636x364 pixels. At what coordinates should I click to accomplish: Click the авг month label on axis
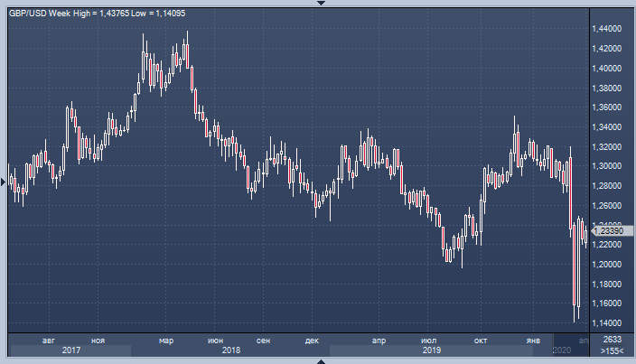(x=50, y=340)
